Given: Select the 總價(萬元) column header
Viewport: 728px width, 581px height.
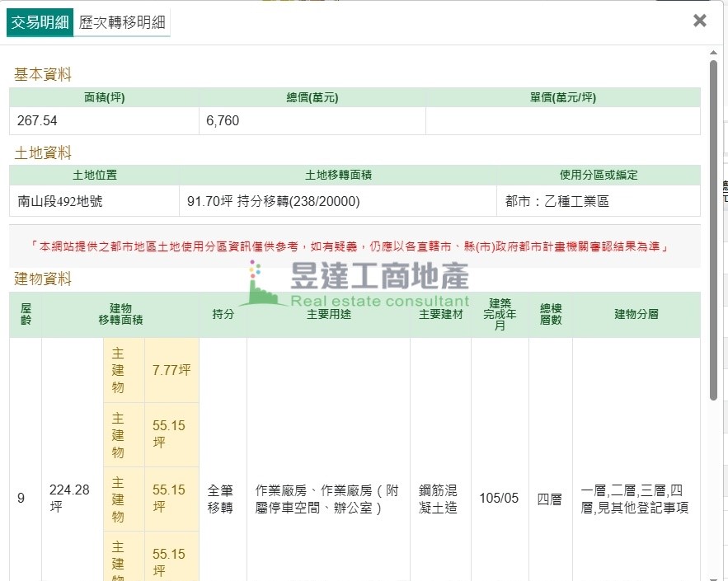Looking at the screenshot, I should click(312, 97).
